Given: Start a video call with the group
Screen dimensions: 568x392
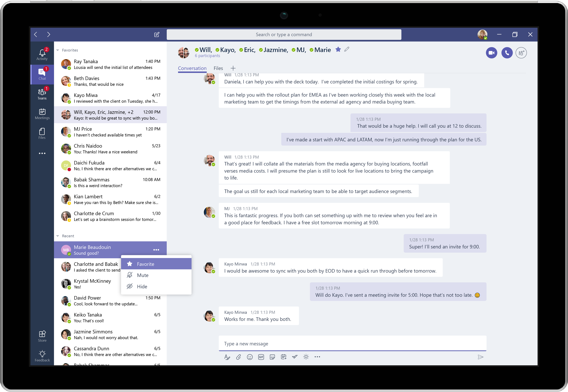Looking at the screenshot, I should pyautogui.click(x=492, y=53).
